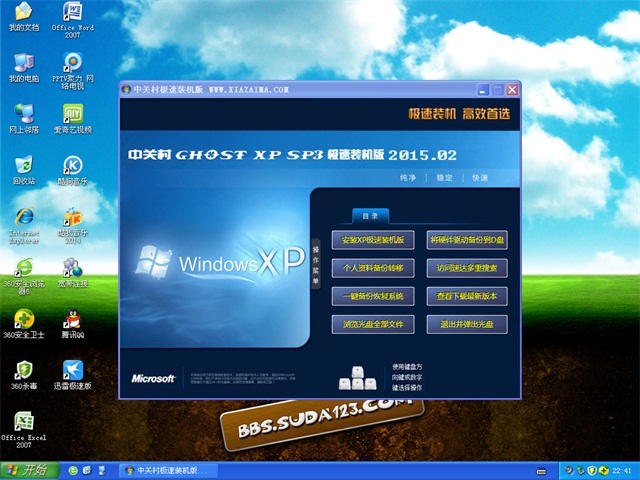Open 迅雷极速版 desktop icon
640x480 pixels.
click(72, 372)
